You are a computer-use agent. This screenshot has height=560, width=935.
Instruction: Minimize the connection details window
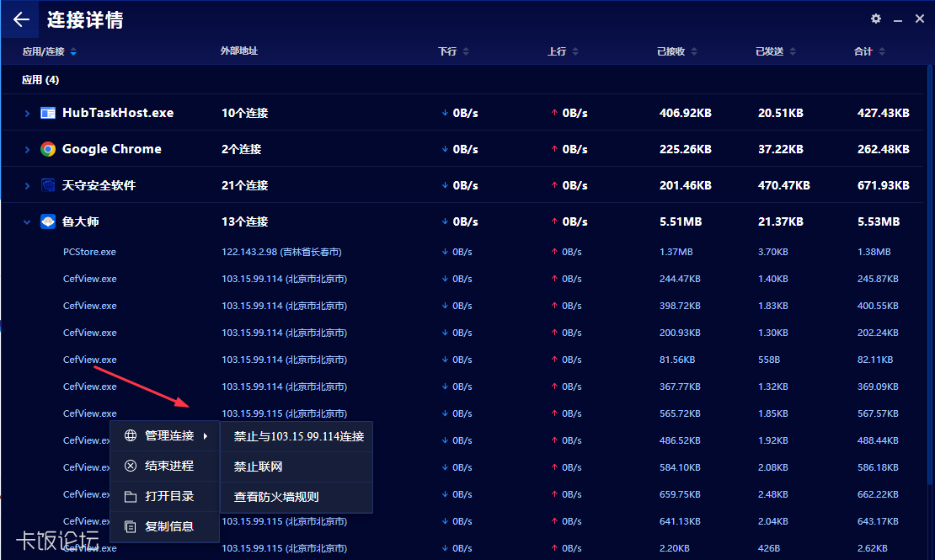point(897,19)
